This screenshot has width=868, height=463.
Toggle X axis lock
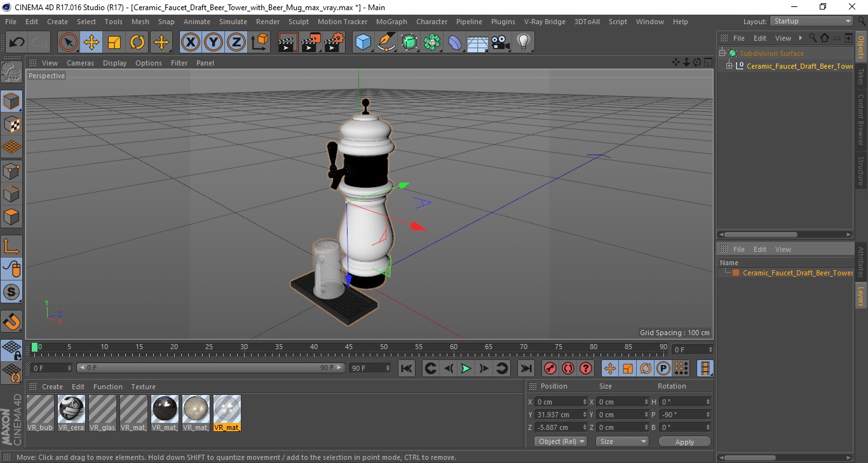click(191, 43)
